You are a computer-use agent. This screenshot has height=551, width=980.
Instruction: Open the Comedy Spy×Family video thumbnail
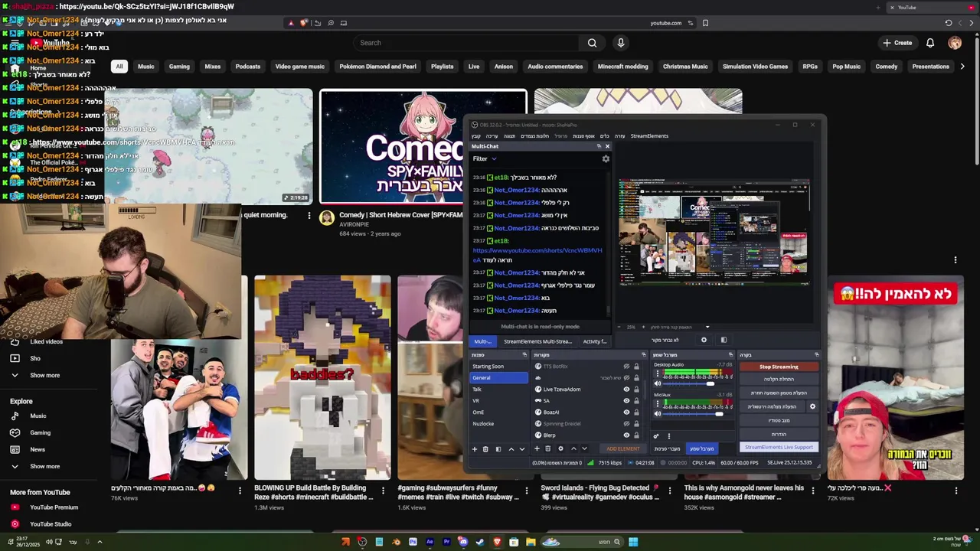[x=423, y=147]
